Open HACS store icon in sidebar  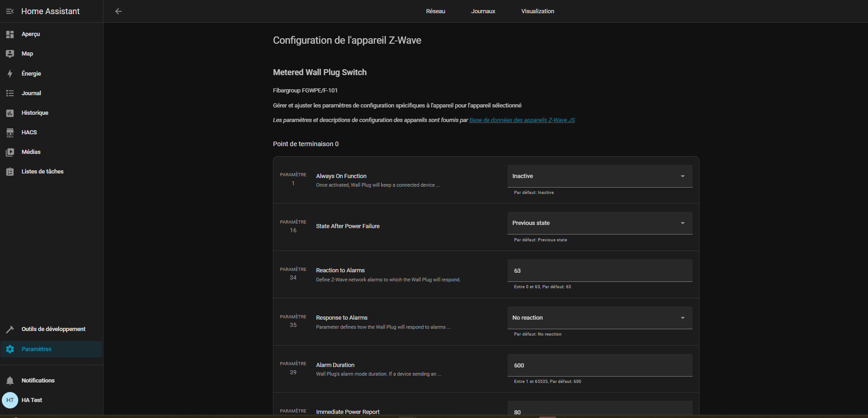10,133
